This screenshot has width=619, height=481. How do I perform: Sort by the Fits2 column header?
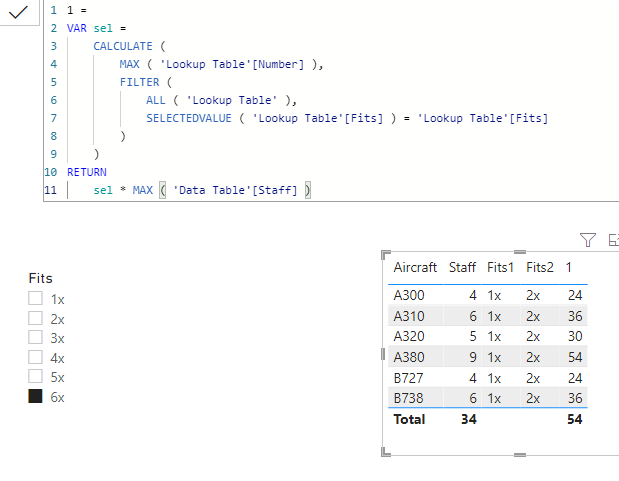[540, 267]
